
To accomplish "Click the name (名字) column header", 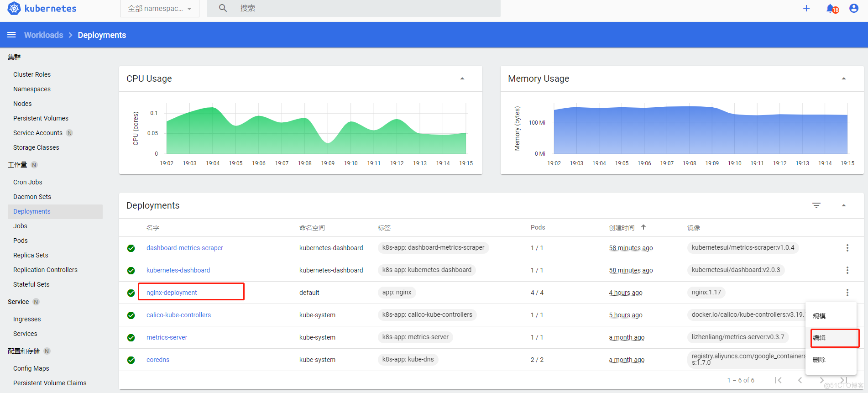I will [153, 227].
